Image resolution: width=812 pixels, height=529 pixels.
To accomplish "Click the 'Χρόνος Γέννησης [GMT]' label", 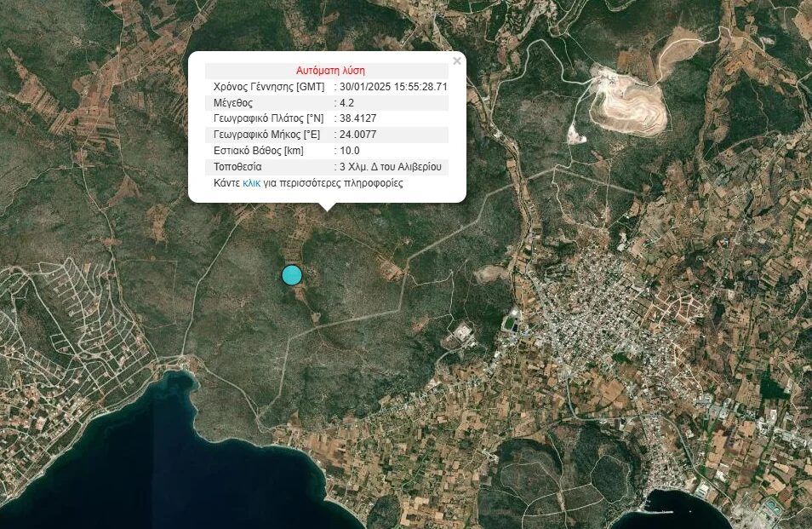I will pos(268,87).
